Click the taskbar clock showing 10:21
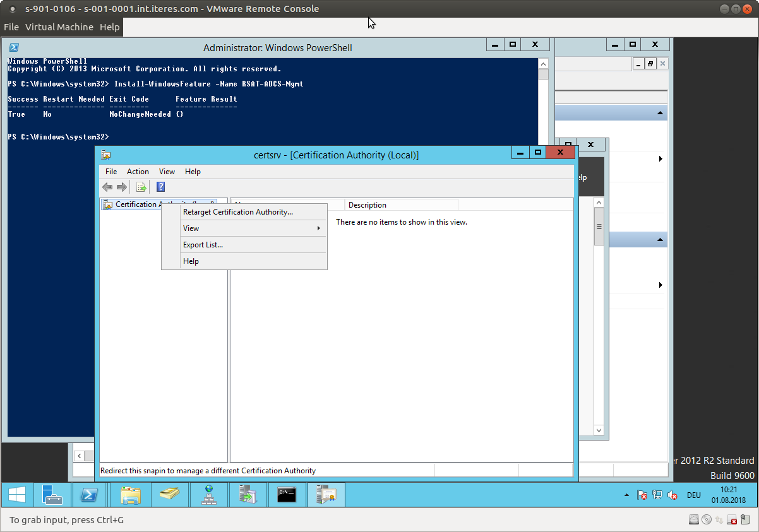759x532 pixels. (x=729, y=495)
